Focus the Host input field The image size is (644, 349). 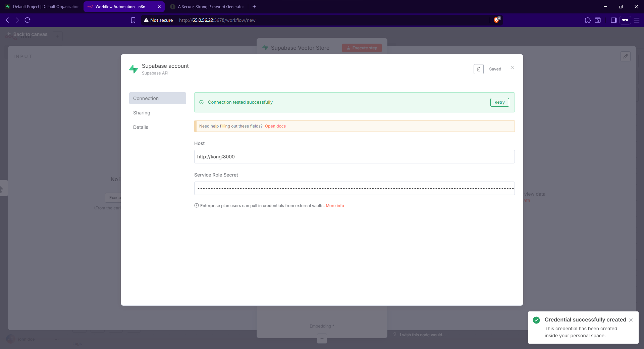click(354, 157)
